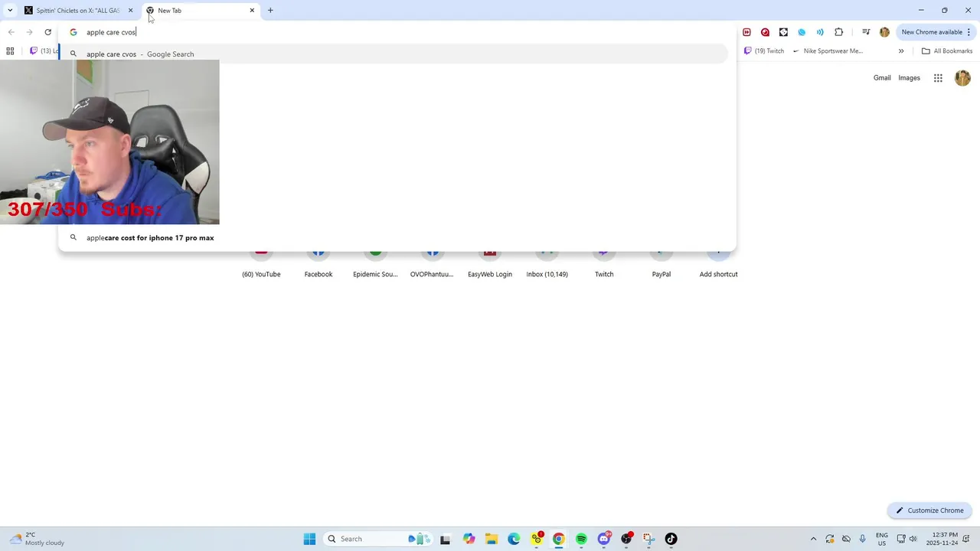
Task: Open the notification bell in system tray
Action: click(968, 539)
